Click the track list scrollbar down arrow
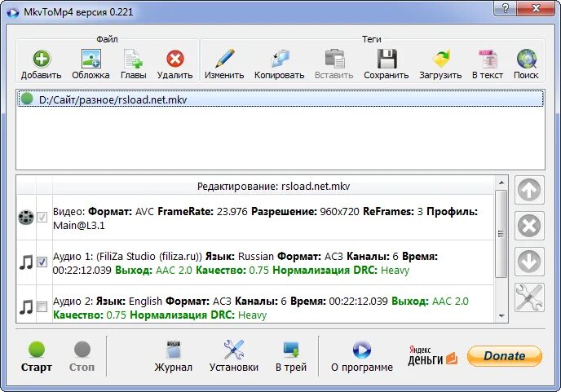Viewport: 561px width, 392px height. coord(501,316)
